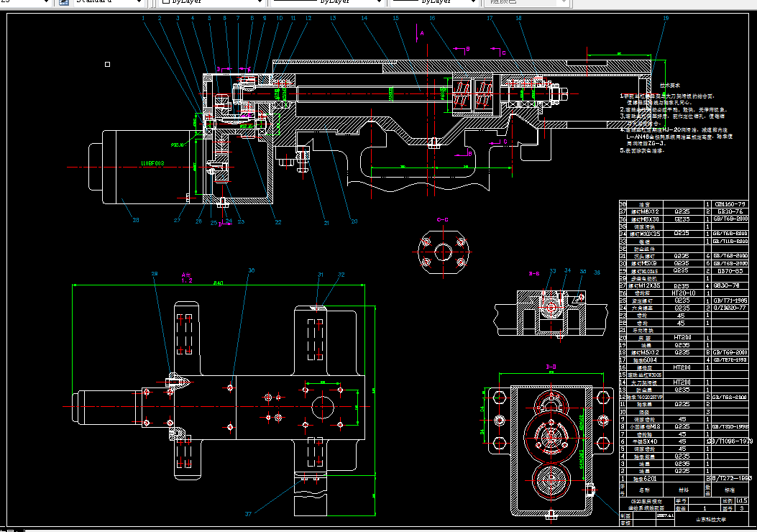Click the ByLayer color swatch square
This screenshot has width=757, height=532.
coord(165,1)
